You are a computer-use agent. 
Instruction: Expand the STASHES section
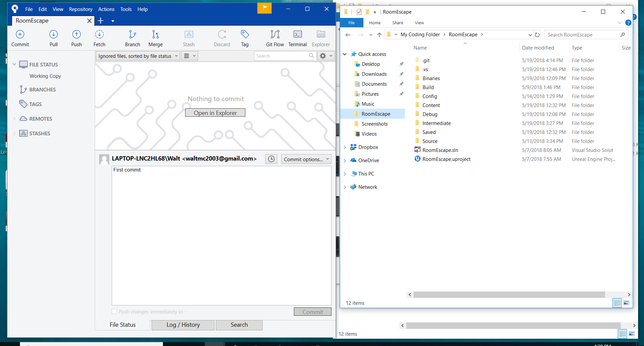point(14,133)
